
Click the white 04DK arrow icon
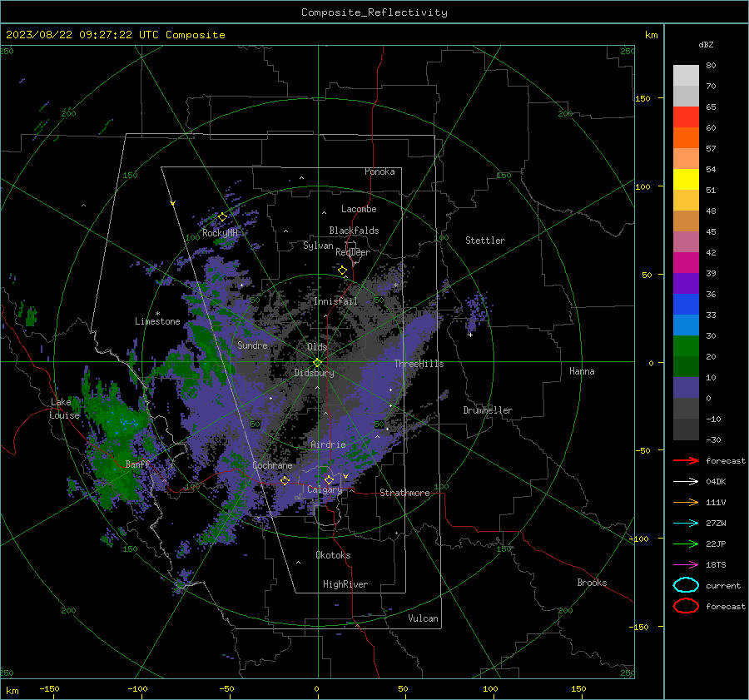[686, 481]
